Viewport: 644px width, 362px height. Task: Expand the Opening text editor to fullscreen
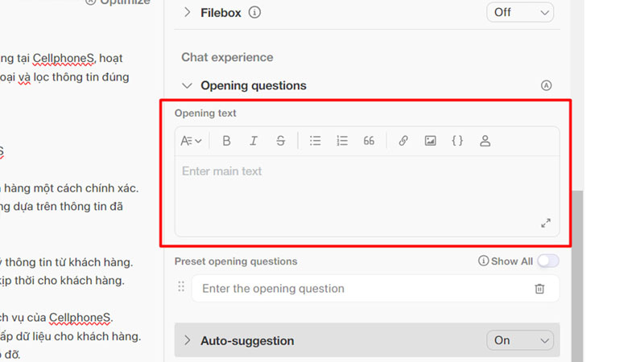(x=546, y=223)
